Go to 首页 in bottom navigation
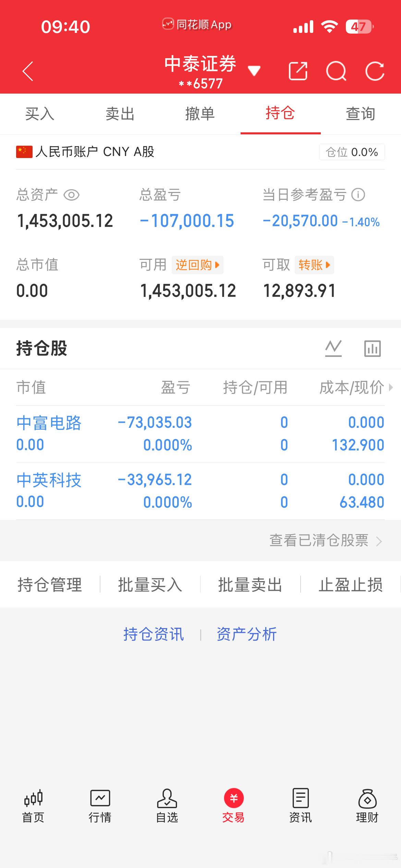Screen dimensions: 401x868 click(x=33, y=806)
